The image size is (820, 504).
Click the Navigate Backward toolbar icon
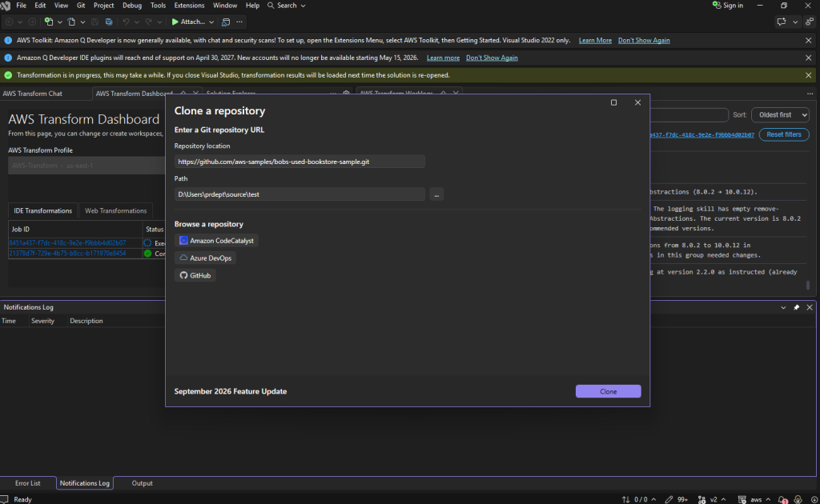click(x=10, y=22)
